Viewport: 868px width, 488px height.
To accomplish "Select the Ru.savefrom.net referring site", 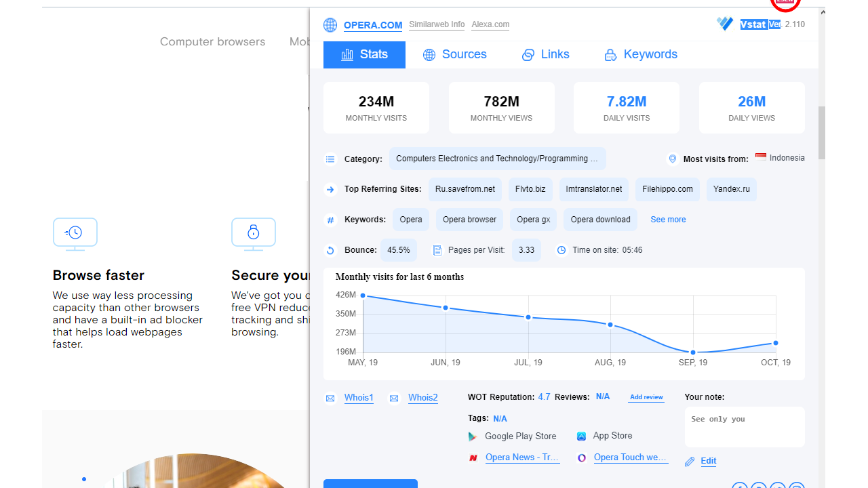I will 465,189.
